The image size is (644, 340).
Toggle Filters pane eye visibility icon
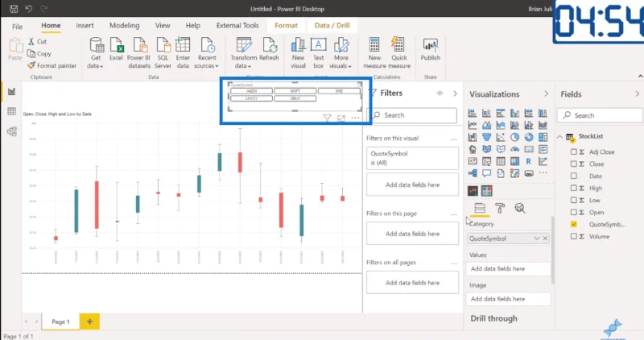[440, 93]
